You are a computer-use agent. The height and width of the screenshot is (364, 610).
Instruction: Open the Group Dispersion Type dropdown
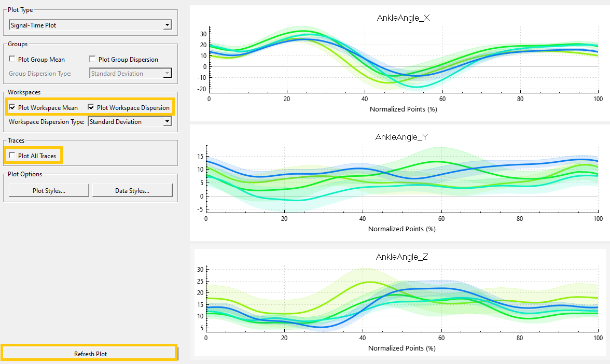pyautogui.click(x=131, y=73)
